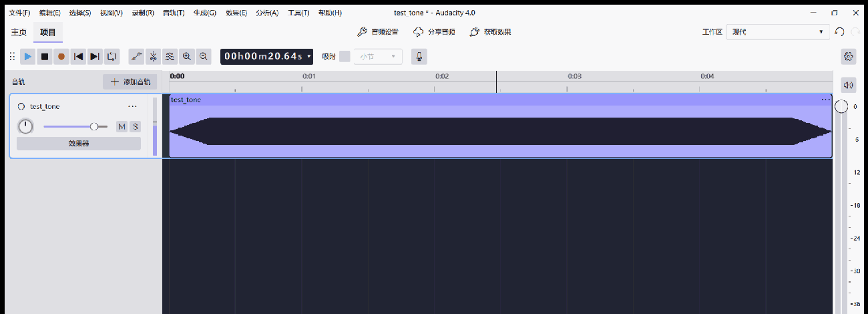Adjust the master playback volume knob
The height and width of the screenshot is (314, 868).
click(841, 106)
